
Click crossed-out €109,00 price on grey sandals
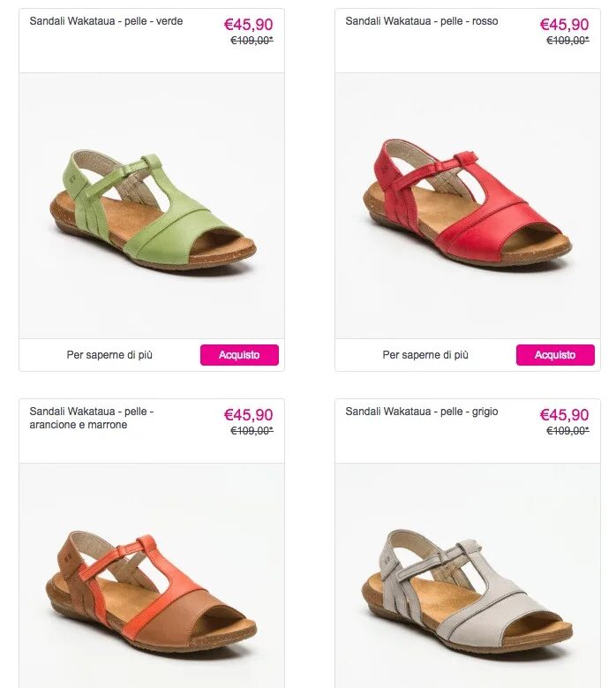tap(567, 431)
